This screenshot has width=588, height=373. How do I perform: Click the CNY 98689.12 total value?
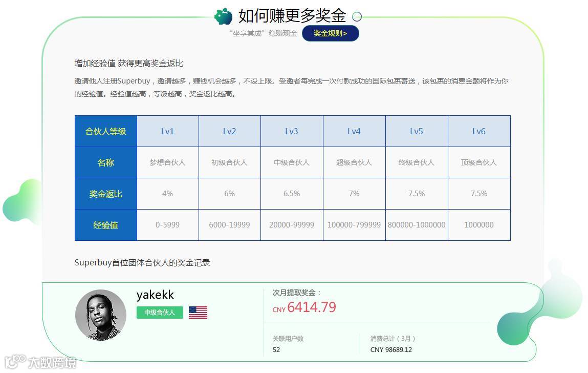(391, 350)
